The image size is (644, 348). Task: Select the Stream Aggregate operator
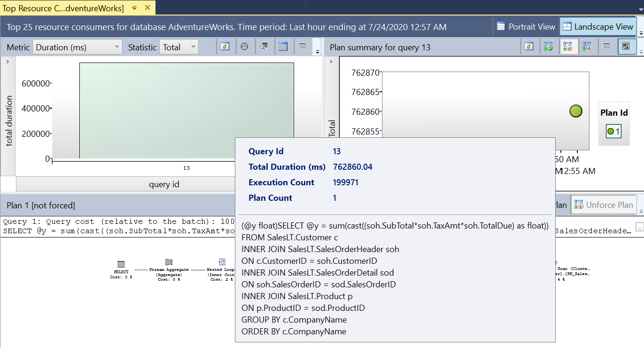[170, 270]
